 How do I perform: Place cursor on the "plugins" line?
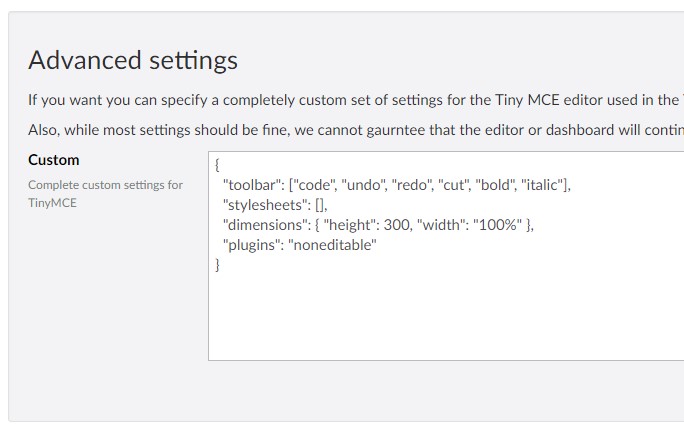pos(299,245)
